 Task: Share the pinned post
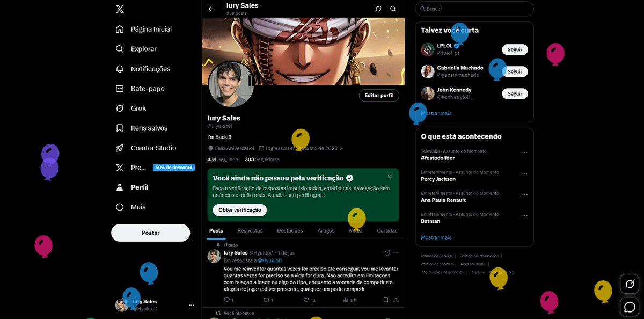pyautogui.click(x=396, y=300)
